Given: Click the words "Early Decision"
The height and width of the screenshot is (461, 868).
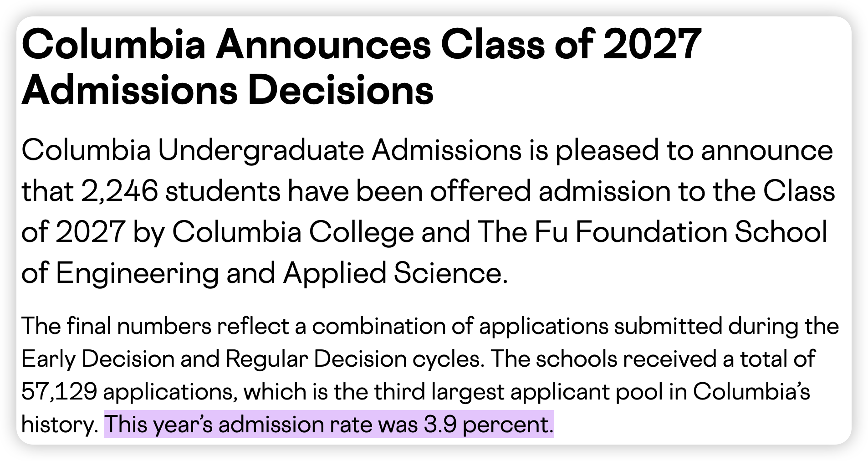Looking at the screenshot, I should (x=98, y=359).
